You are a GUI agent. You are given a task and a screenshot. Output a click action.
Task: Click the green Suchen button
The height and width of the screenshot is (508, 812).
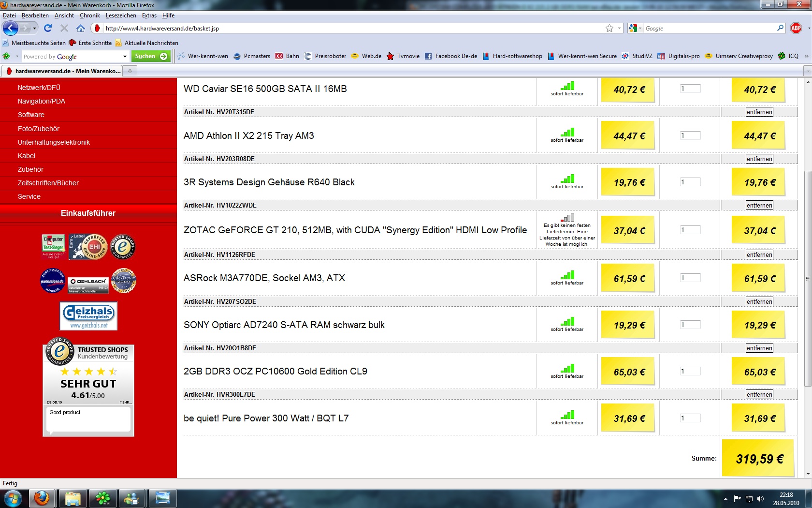point(151,57)
